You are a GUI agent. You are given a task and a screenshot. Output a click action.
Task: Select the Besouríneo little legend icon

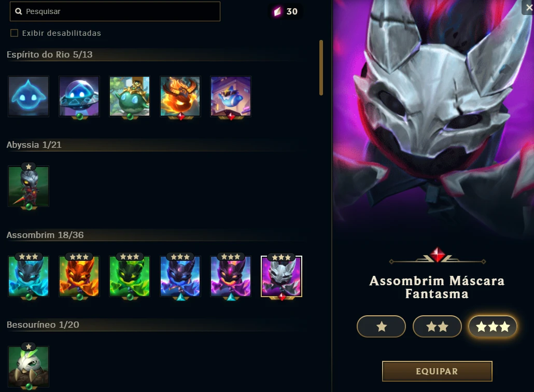(29, 367)
